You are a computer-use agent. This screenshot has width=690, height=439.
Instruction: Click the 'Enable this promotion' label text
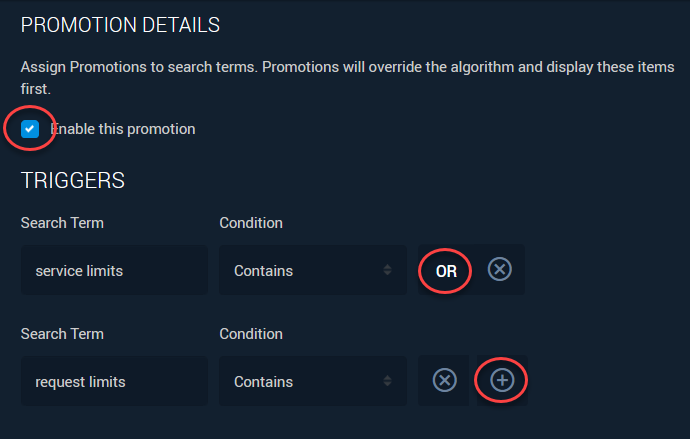[123, 129]
